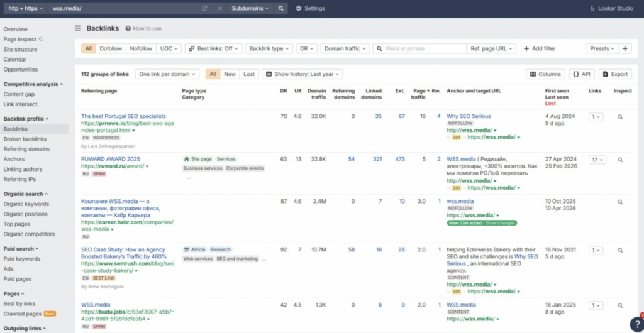The image size is (644, 333).
Task: Open Organic keywords report
Action: [x=26, y=204]
